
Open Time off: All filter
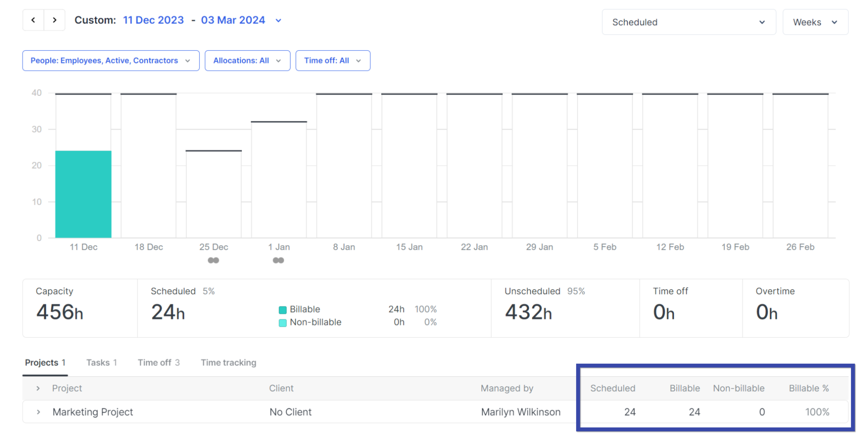(333, 61)
